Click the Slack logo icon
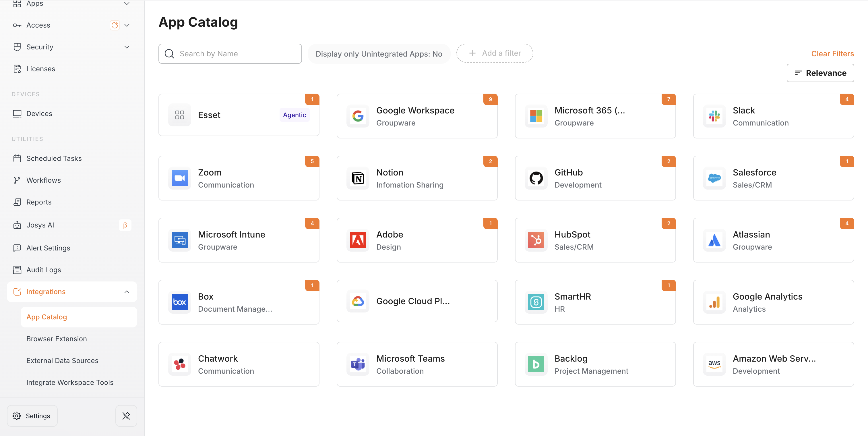 click(714, 116)
